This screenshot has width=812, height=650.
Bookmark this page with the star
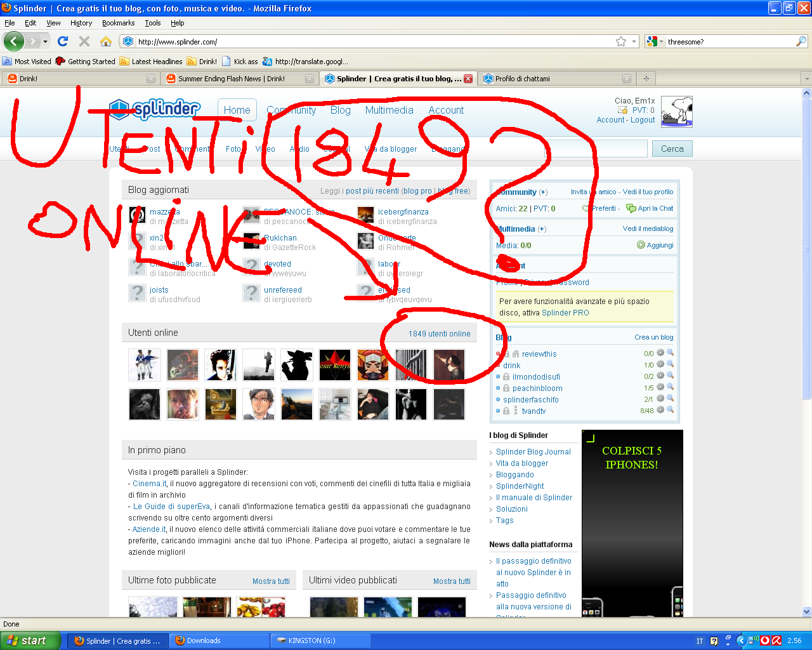click(x=621, y=41)
